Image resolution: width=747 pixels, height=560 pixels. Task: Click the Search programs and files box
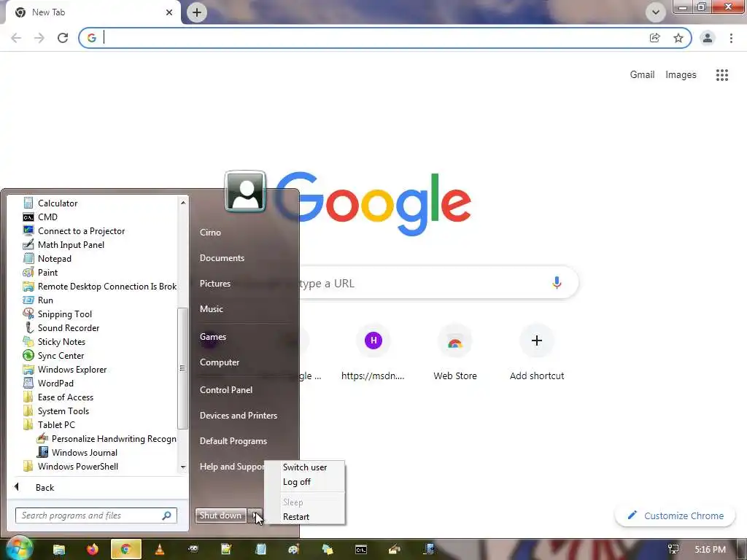pyautogui.click(x=96, y=516)
